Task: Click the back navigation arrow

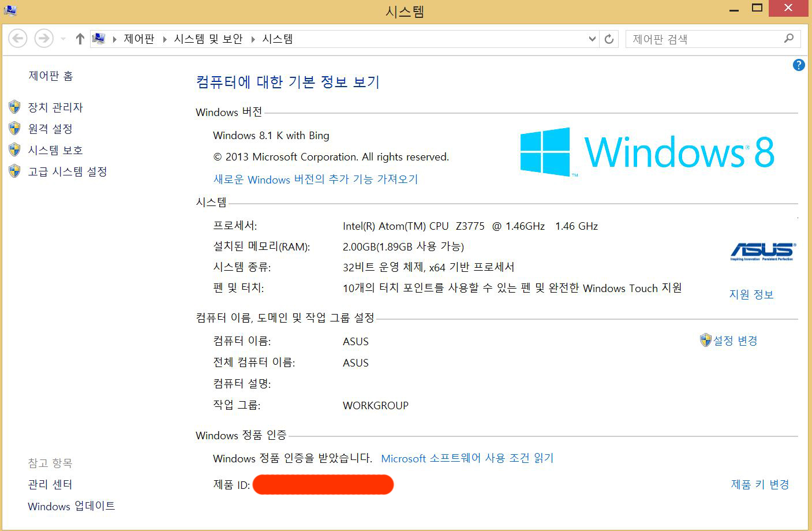Action: point(18,39)
